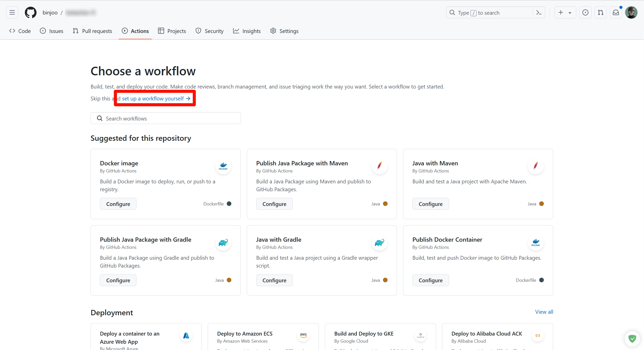Go to GitHub home via Octocat logo
Viewport: 644px width, 350px height.
tap(30, 12)
